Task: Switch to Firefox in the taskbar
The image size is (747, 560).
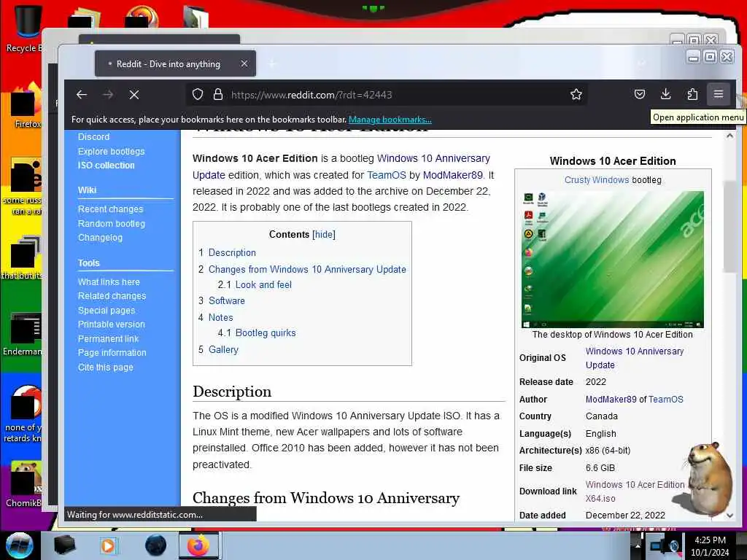Action: [198, 545]
